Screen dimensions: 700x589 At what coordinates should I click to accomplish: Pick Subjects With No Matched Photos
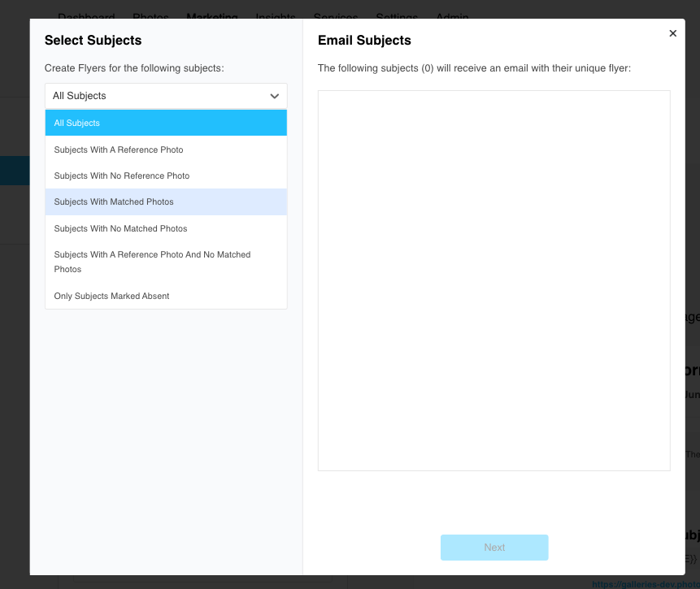pos(166,228)
